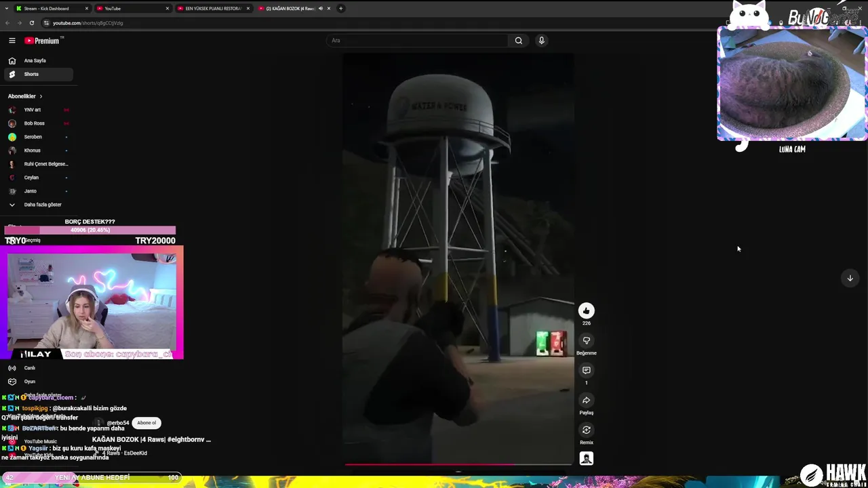Open the tab search dropdown
This screenshot has width=868, height=488.
7,8
